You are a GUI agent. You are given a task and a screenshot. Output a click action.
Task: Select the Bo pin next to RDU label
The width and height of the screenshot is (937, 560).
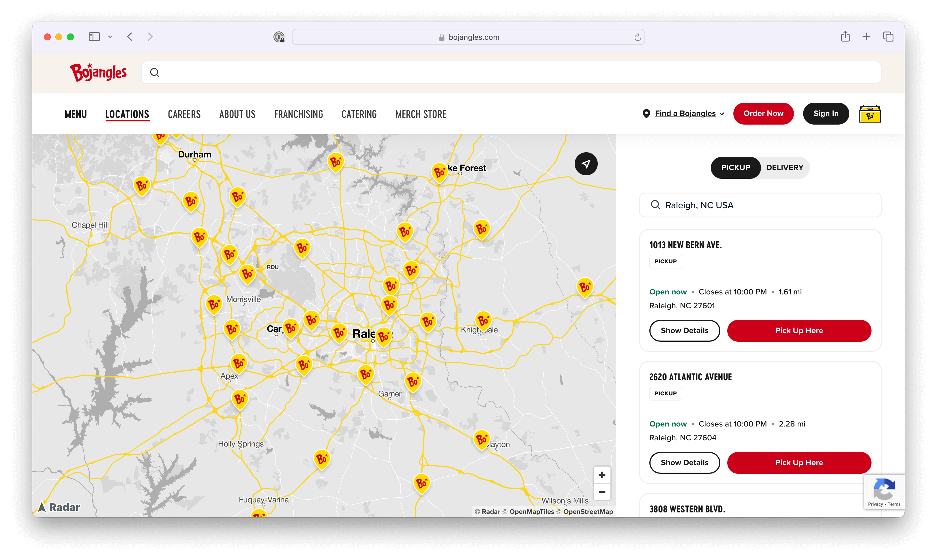click(x=247, y=274)
